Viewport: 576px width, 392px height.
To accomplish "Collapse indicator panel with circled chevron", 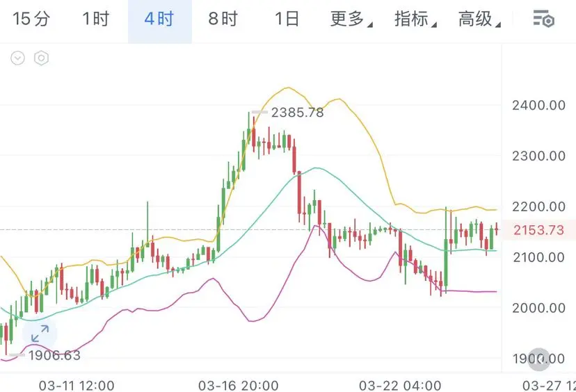I will point(17,58).
